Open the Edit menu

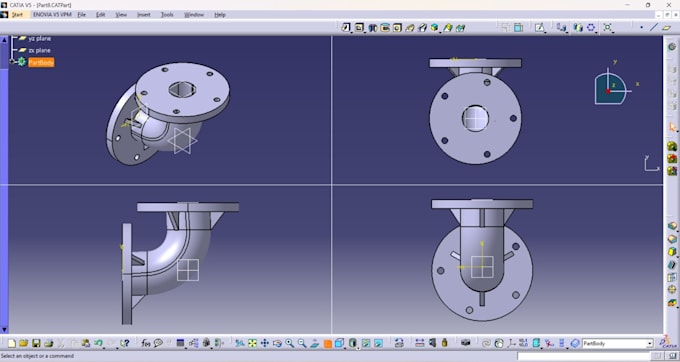(101, 15)
